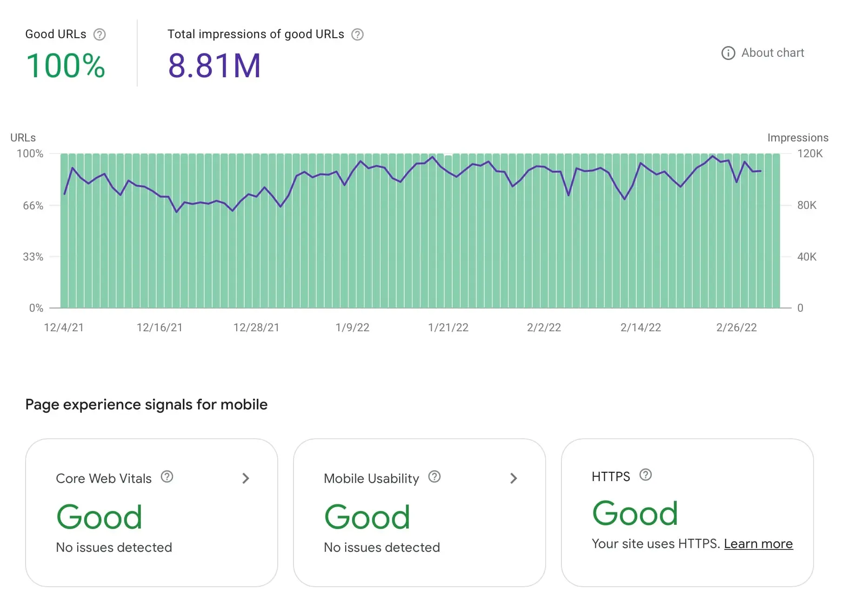The width and height of the screenshot is (841, 616).
Task: Open the Core Web Vitals card title
Action: (x=104, y=478)
